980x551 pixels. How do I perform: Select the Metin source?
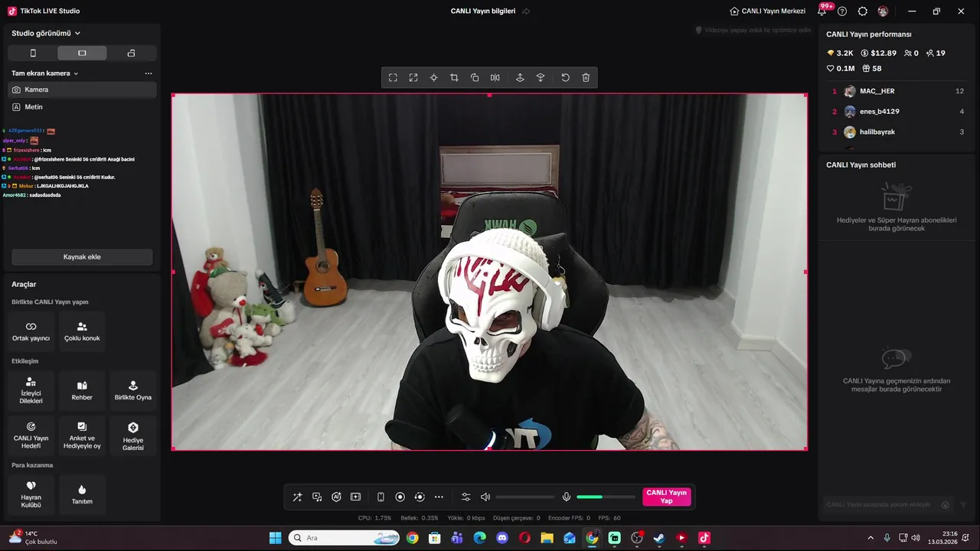pos(82,107)
